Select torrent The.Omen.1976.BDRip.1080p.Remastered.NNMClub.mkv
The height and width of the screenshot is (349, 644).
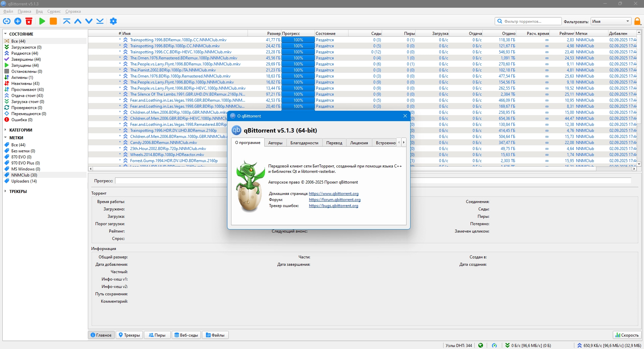pos(180,76)
